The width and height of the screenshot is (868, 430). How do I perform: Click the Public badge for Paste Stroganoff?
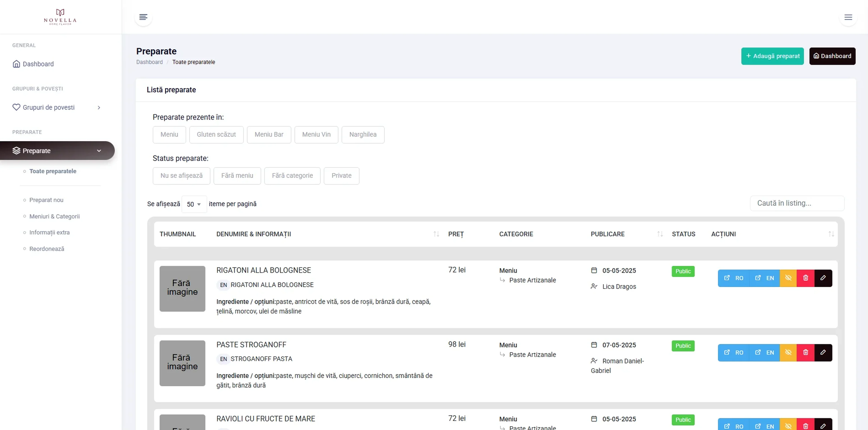click(683, 346)
